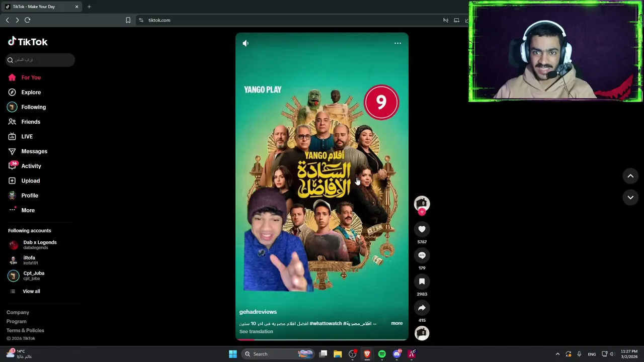Like the video with the heart icon

422,229
